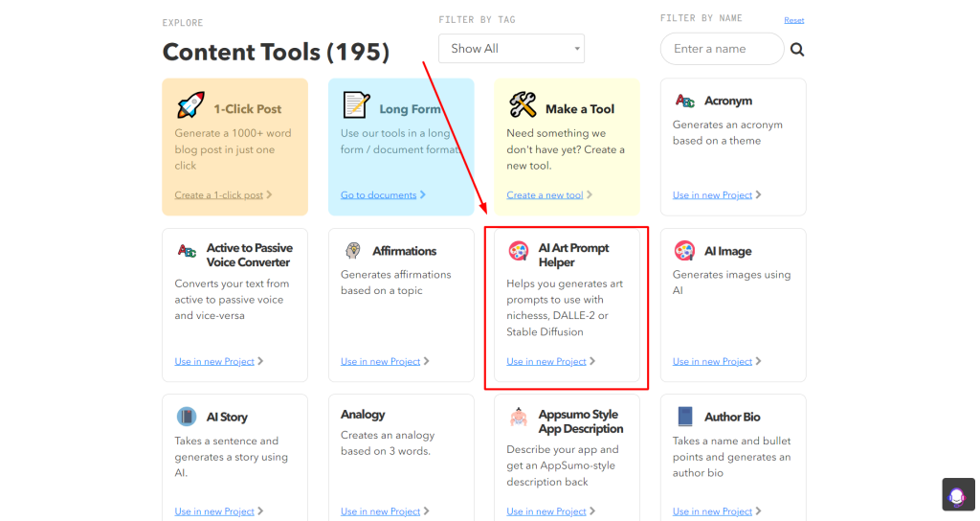
Task: Click the paint palette icon on AI Art Prompt Helper
Action: 518,252
